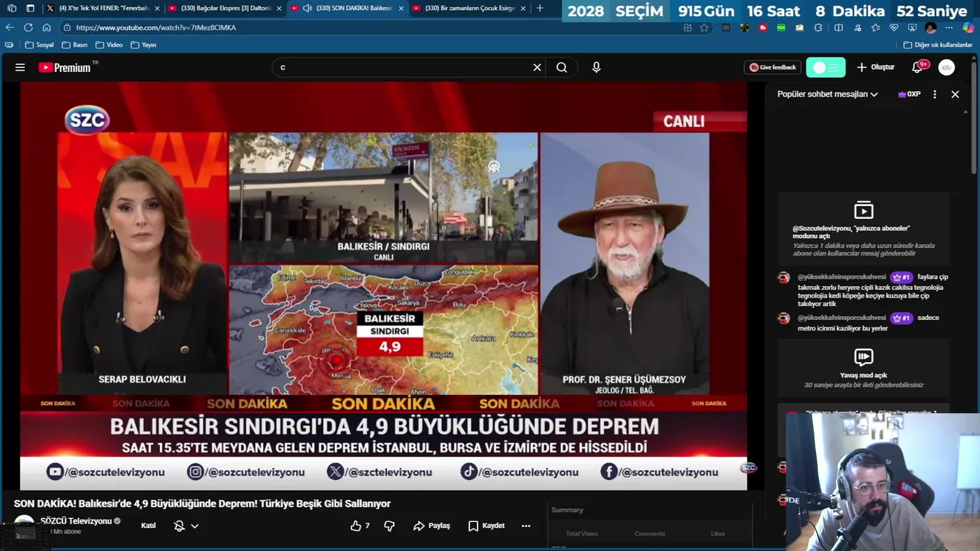Toggle the teal switch in YouTube header

point(826,67)
